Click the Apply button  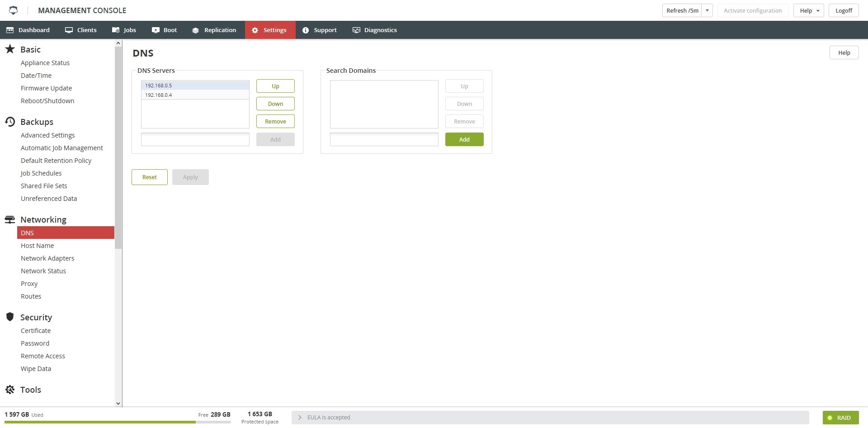(190, 177)
